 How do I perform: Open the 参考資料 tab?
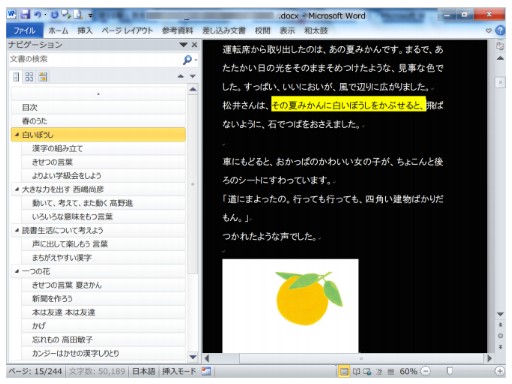177,31
